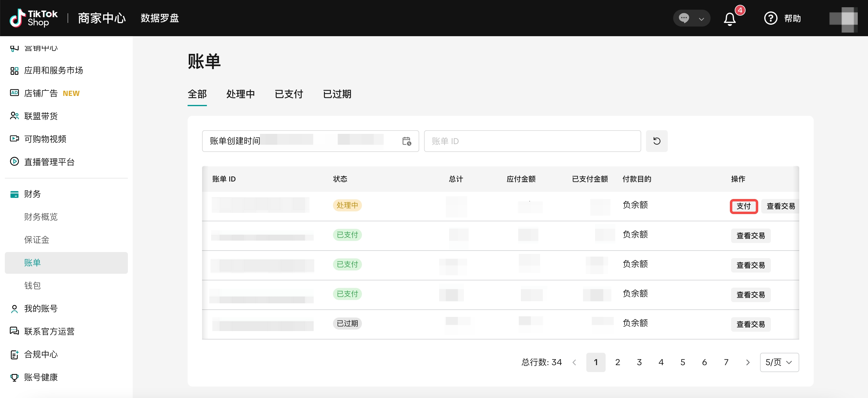Screen dimensions: 868x398
Task: Go to page 3 of bills
Action: (639, 362)
